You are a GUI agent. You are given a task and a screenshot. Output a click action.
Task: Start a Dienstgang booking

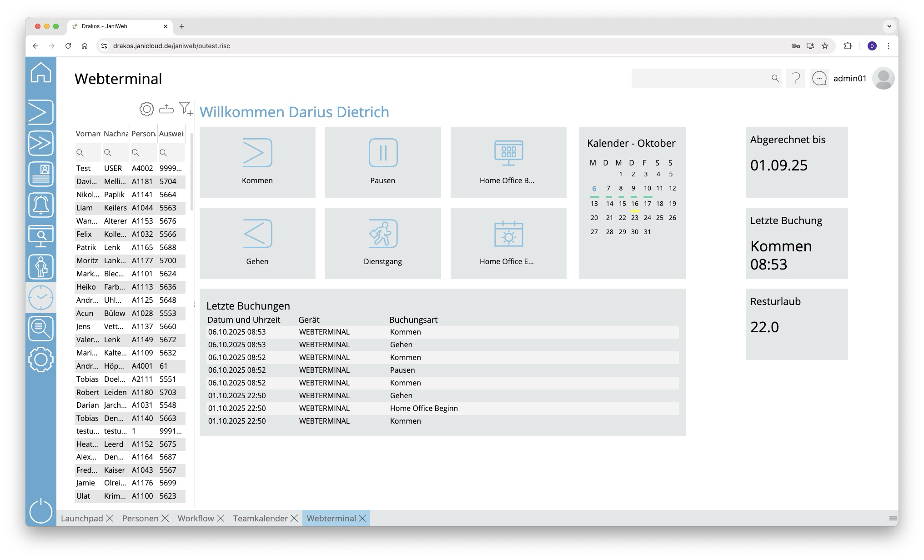(383, 243)
